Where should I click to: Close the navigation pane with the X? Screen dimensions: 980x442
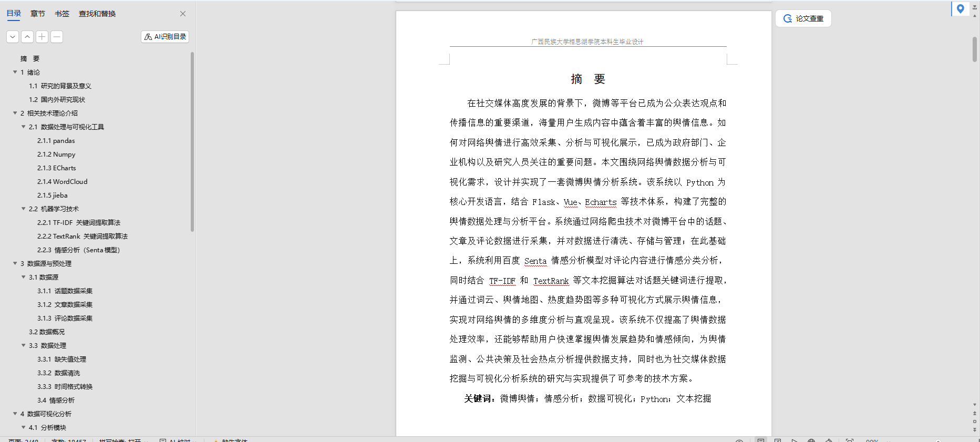[x=183, y=14]
